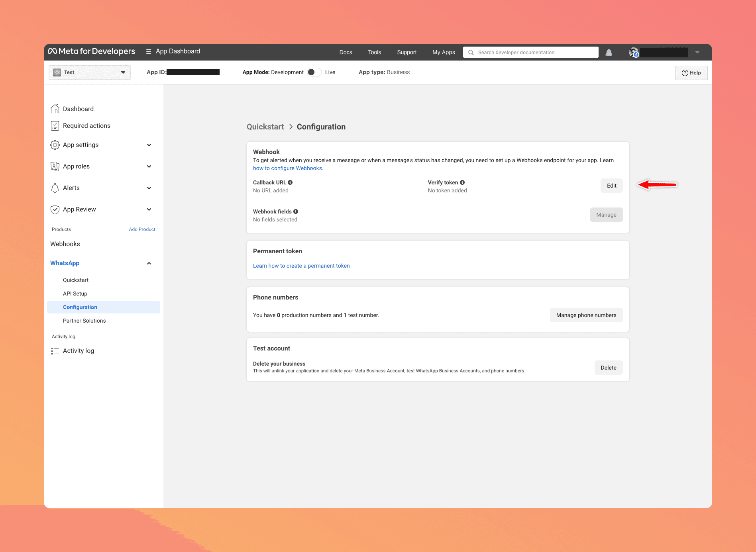Open the Docs menu

346,52
